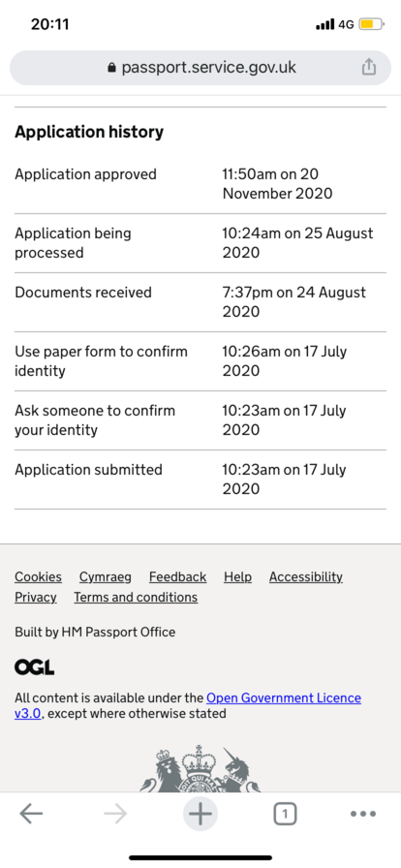The width and height of the screenshot is (401, 868).
Task: Tap the battery indicator in status bar
Action: [x=371, y=24]
